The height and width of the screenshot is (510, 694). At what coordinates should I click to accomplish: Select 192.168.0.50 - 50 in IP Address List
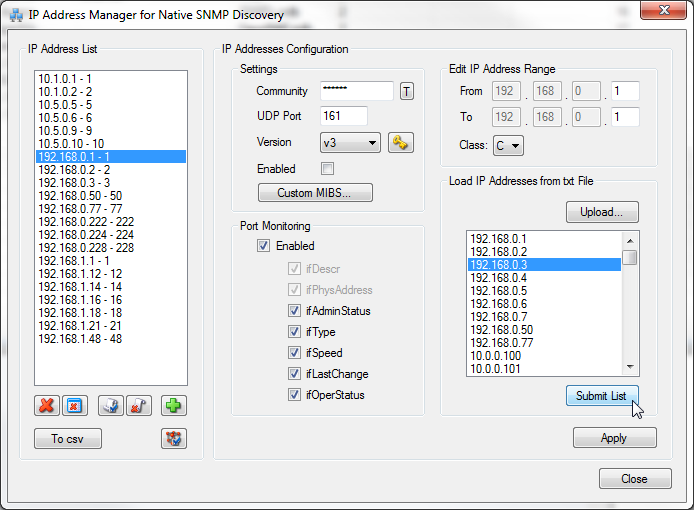(x=80, y=196)
